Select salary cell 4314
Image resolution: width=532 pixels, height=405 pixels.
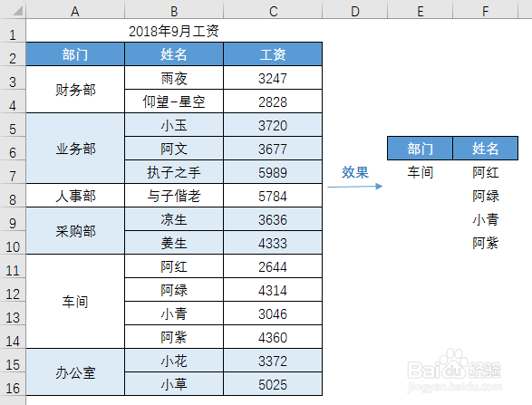click(x=273, y=290)
